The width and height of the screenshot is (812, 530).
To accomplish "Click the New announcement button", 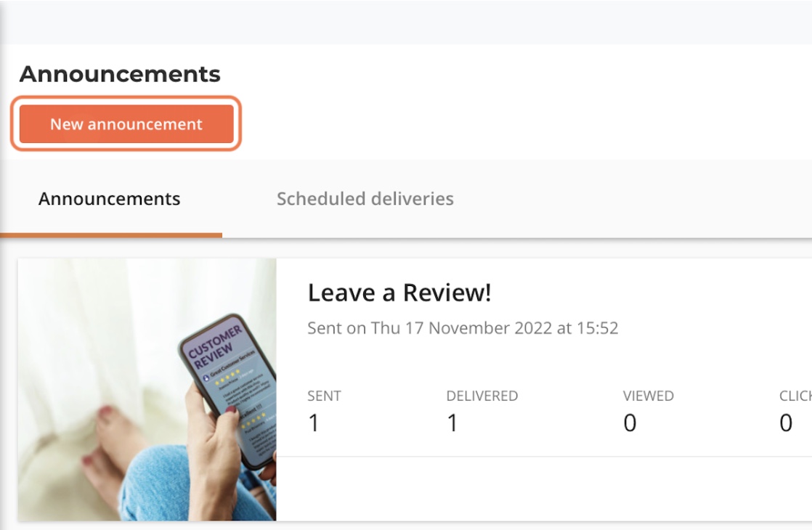I will [126, 123].
